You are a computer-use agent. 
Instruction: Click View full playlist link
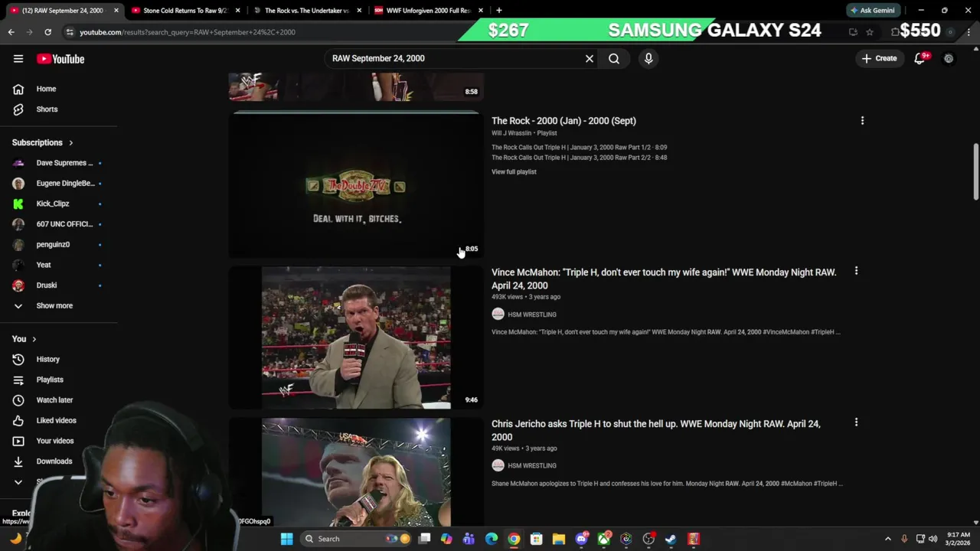pyautogui.click(x=514, y=171)
